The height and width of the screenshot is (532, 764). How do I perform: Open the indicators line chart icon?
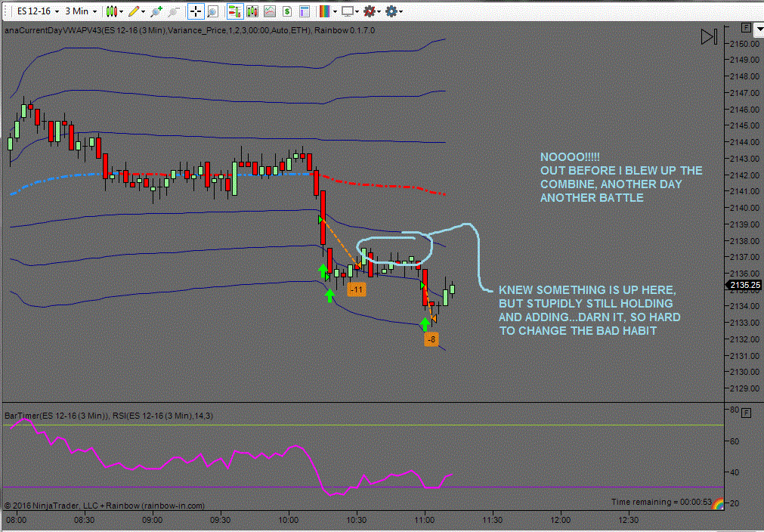270,11
